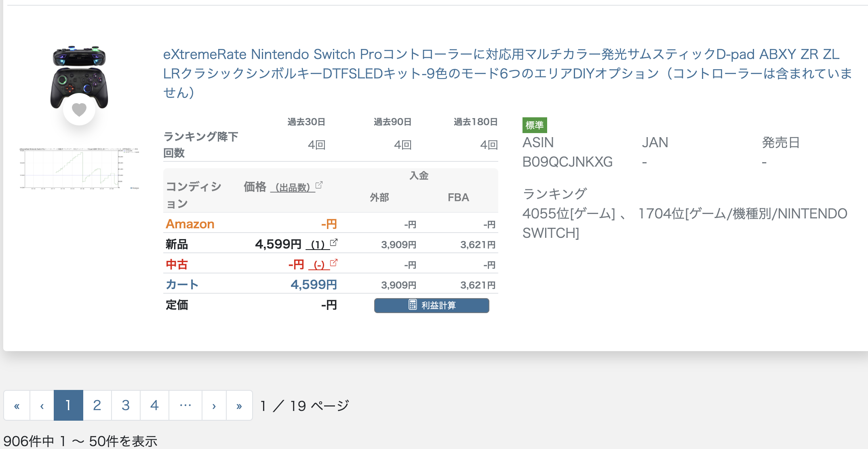Click the 過去30日 column header
The image size is (868, 449).
pyautogui.click(x=306, y=122)
